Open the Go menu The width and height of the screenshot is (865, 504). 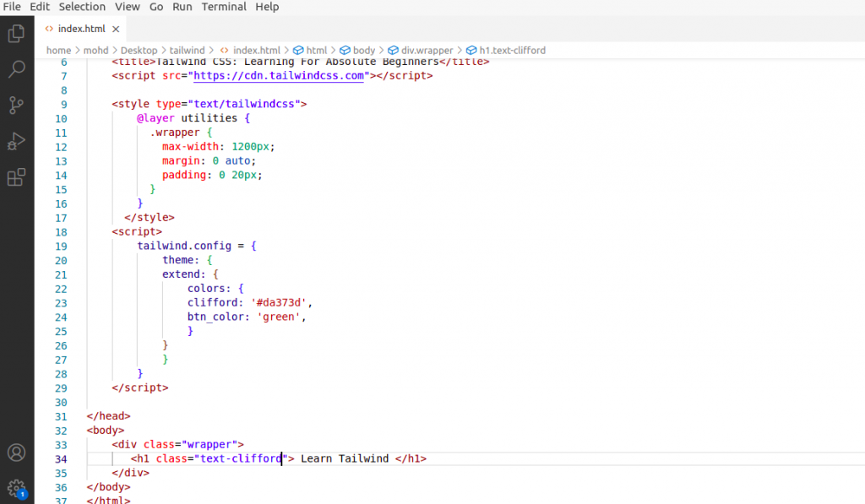(x=156, y=7)
